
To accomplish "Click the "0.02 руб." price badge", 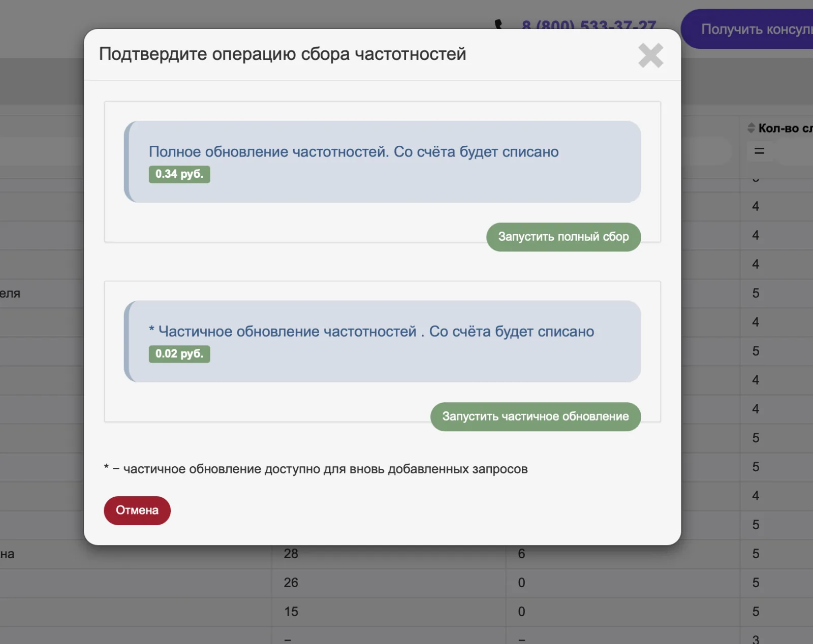I will (179, 354).
